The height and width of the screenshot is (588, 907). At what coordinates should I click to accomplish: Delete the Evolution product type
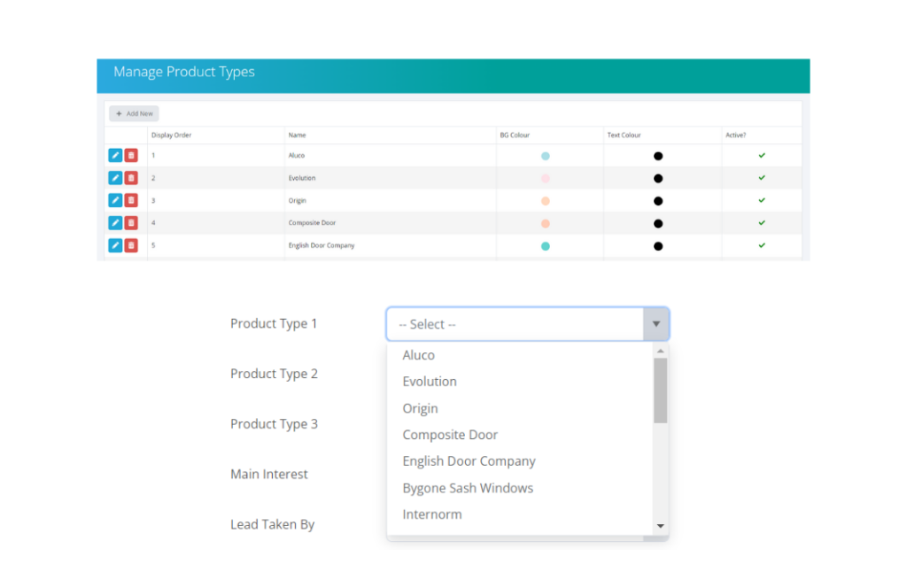[131, 178]
